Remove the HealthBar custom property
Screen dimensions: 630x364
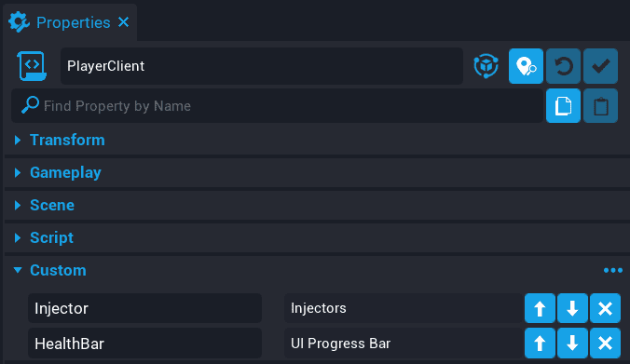(x=605, y=344)
